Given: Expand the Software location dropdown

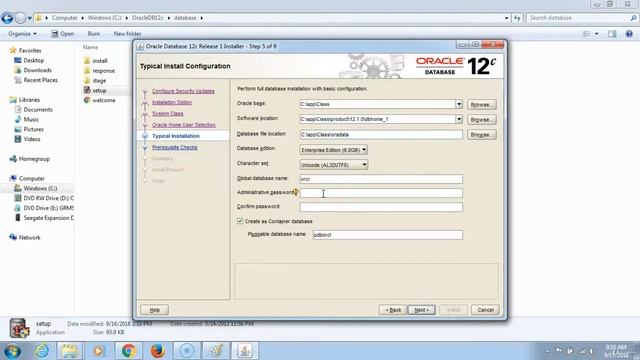Looking at the screenshot, I should 459,119.
